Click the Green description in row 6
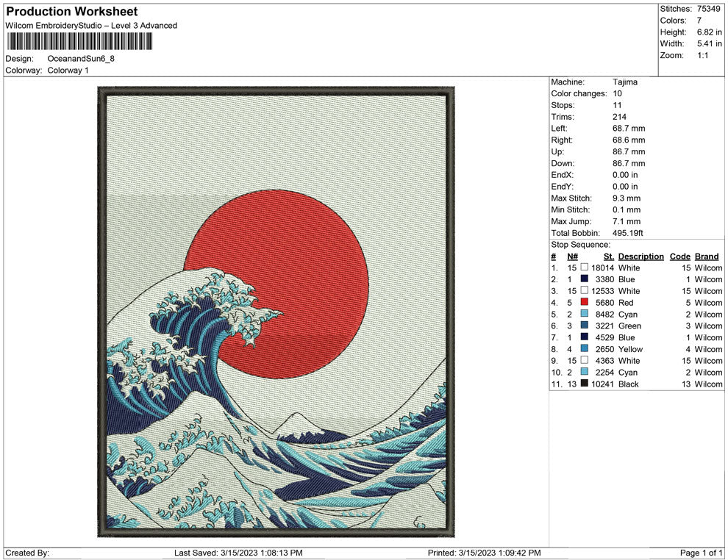This screenshot has width=728, height=560. pyautogui.click(x=629, y=326)
